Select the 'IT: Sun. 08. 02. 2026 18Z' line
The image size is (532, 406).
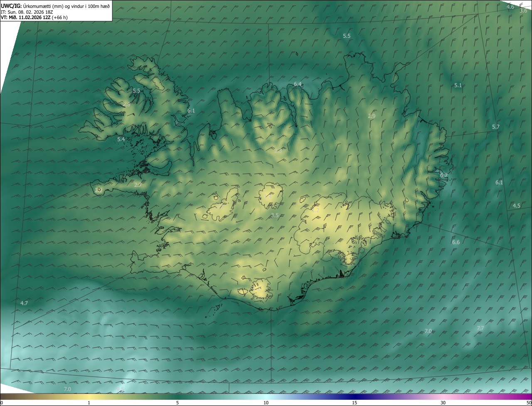(27, 12)
